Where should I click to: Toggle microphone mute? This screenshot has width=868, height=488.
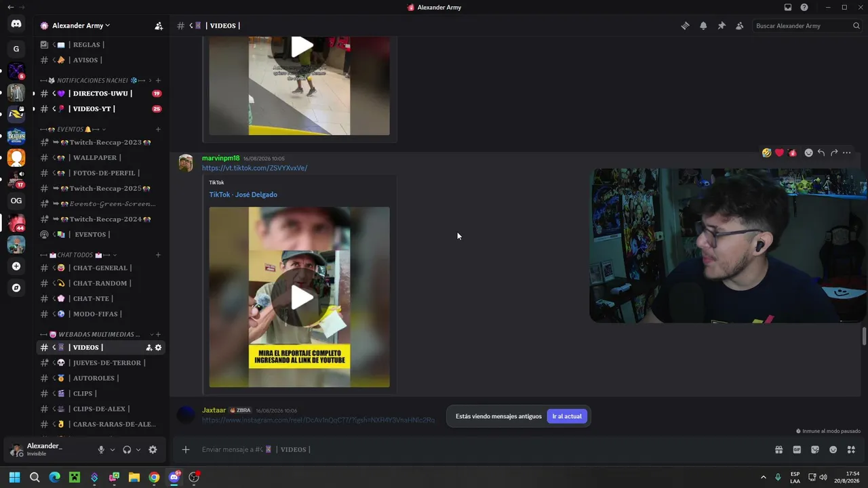coord(101,449)
